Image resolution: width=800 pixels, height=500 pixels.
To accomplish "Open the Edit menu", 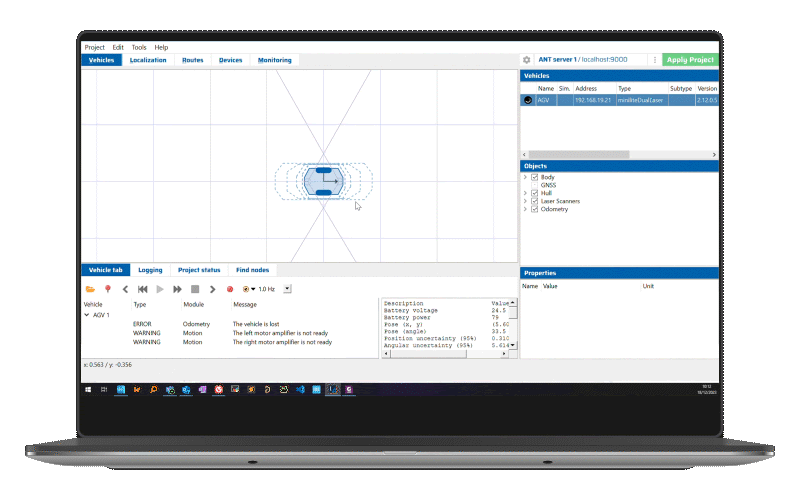I will coord(118,47).
